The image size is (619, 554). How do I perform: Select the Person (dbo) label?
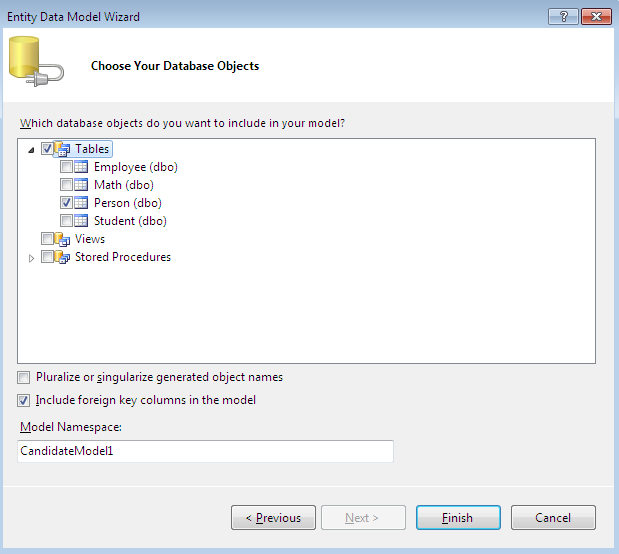coord(128,203)
